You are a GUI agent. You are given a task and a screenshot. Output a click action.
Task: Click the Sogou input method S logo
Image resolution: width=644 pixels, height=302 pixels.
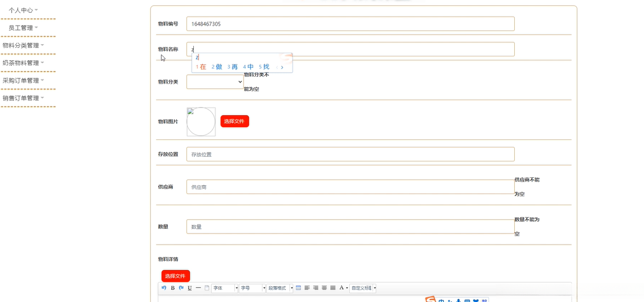click(431, 299)
